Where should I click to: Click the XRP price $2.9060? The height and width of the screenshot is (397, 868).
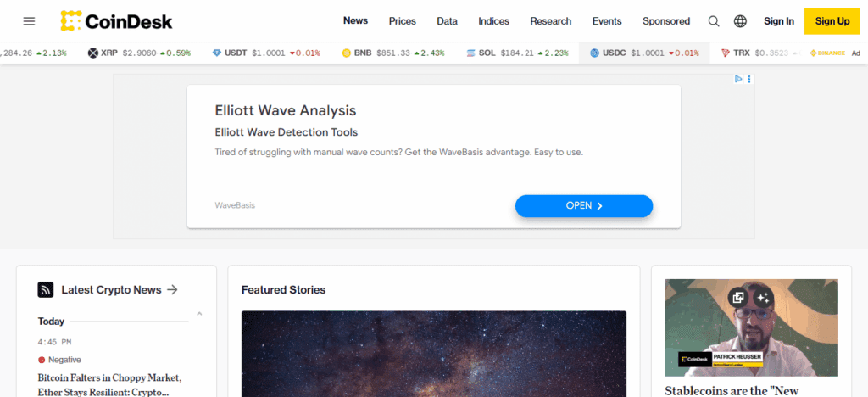140,53
